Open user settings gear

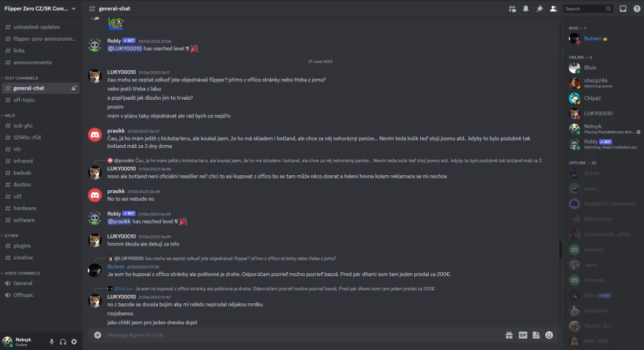74,341
